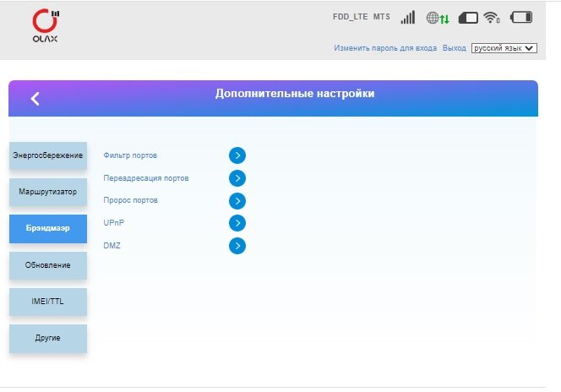
Task: Open Фильтр портов arrow button
Action: [237, 155]
